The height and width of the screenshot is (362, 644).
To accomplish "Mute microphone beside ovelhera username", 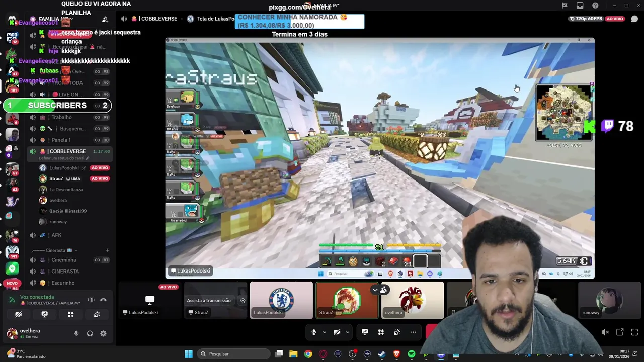I will pyautogui.click(x=76, y=333).
